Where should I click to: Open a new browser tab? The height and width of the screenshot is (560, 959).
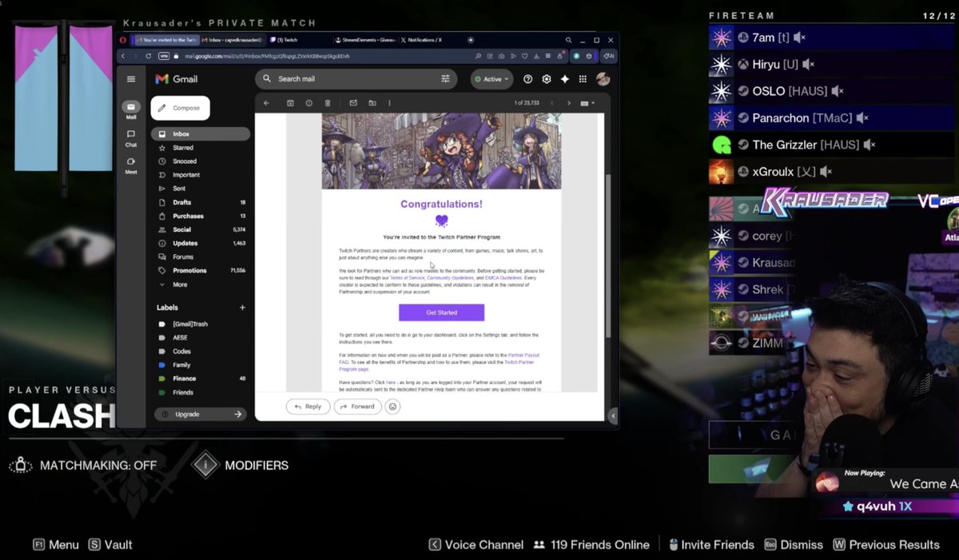(x=471, y=39)
